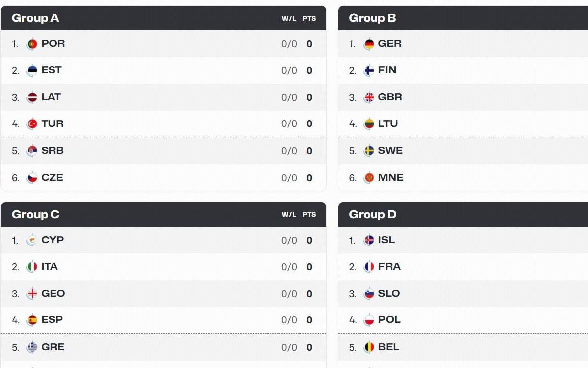
Task: Select the ITA team name
Action: (x=50, y=267)
